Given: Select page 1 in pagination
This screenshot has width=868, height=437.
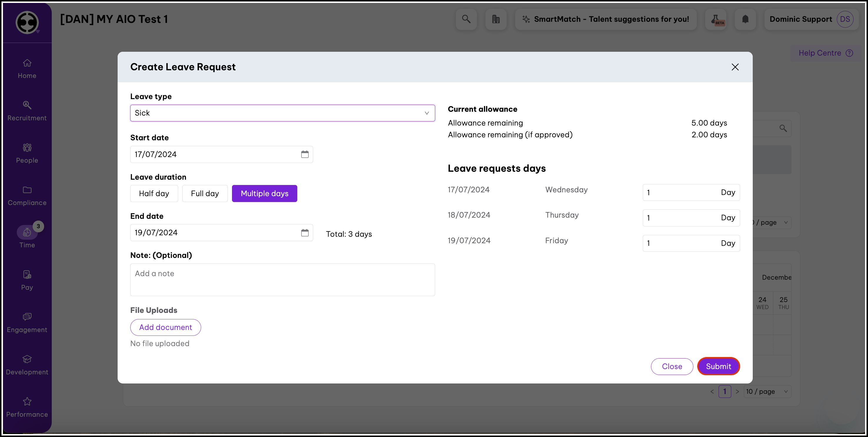Looking at the screenshot, I should [x=725, y=391].
